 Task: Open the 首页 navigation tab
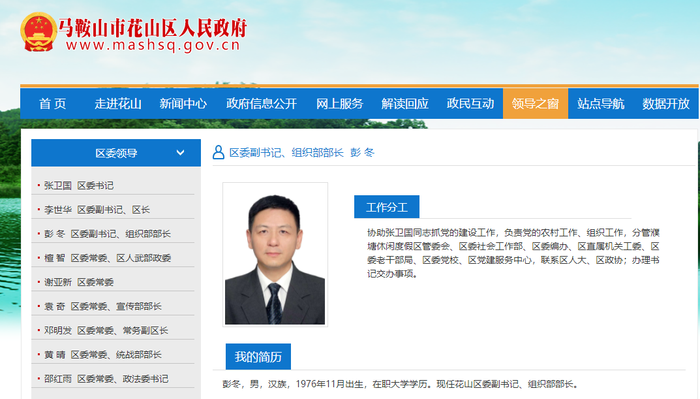coord(53,104)
